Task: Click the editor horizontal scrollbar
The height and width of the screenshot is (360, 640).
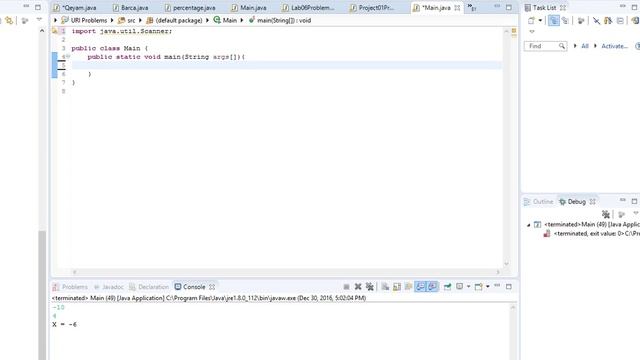Action: point(286,272)
